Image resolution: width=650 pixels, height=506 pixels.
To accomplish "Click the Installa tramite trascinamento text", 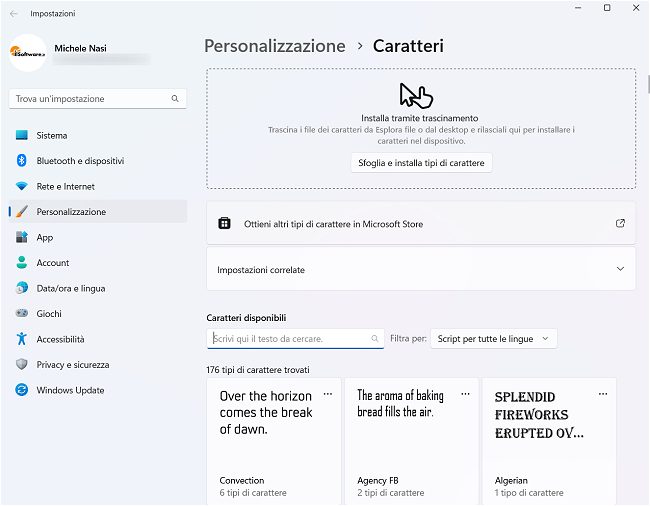I will [x=420, y=118].
